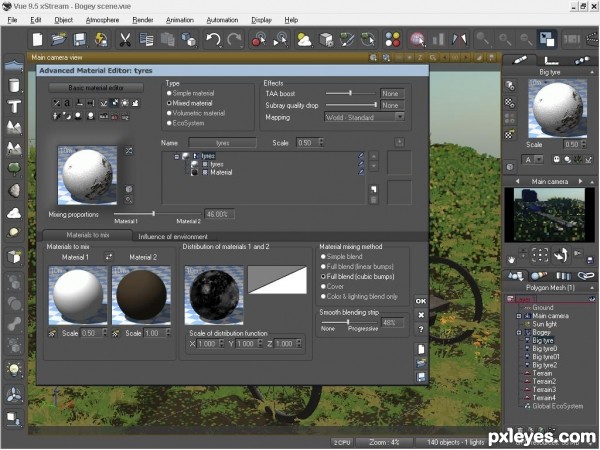The image size is (600, 450).
Task: Open the Mapping World - Standard dropdown
Action: point(364,117)
